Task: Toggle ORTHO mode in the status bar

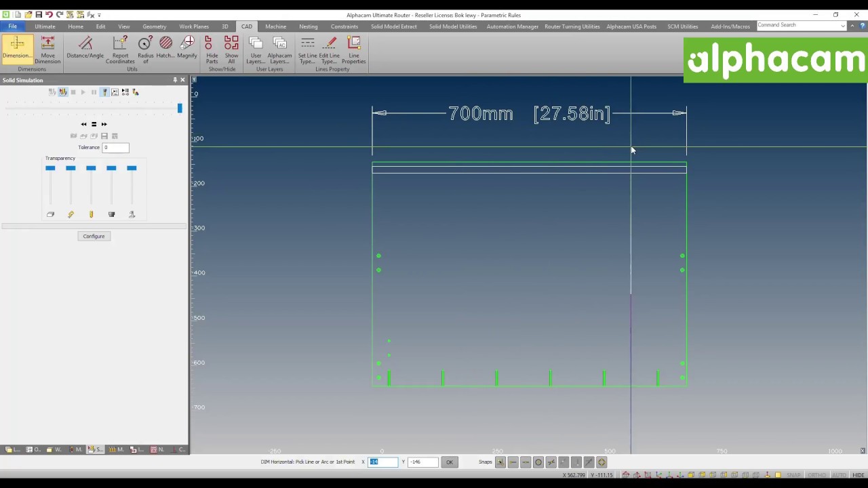Action: tap(816, 475)
